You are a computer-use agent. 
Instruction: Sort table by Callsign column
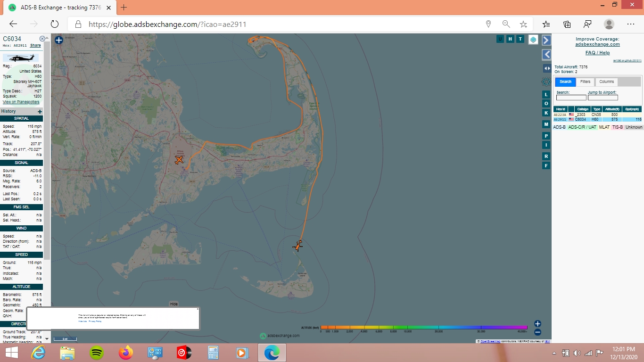582,109
